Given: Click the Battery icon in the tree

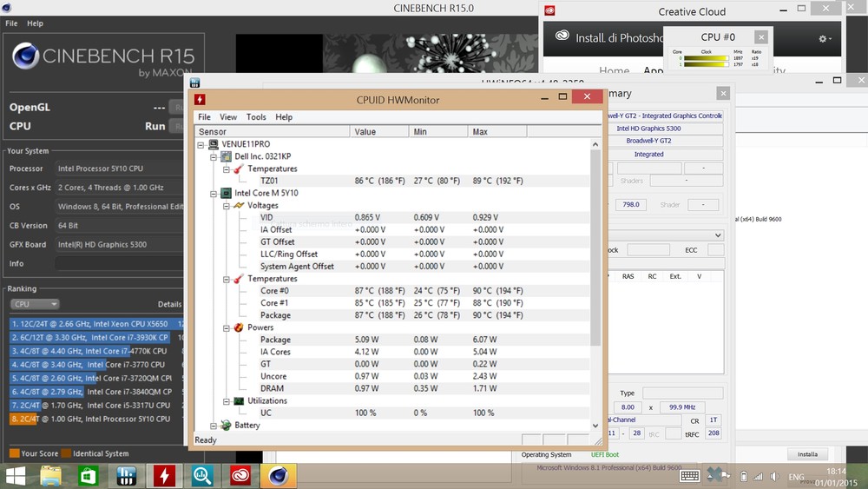Looking at the screenshot, I should tap(226, 426).
